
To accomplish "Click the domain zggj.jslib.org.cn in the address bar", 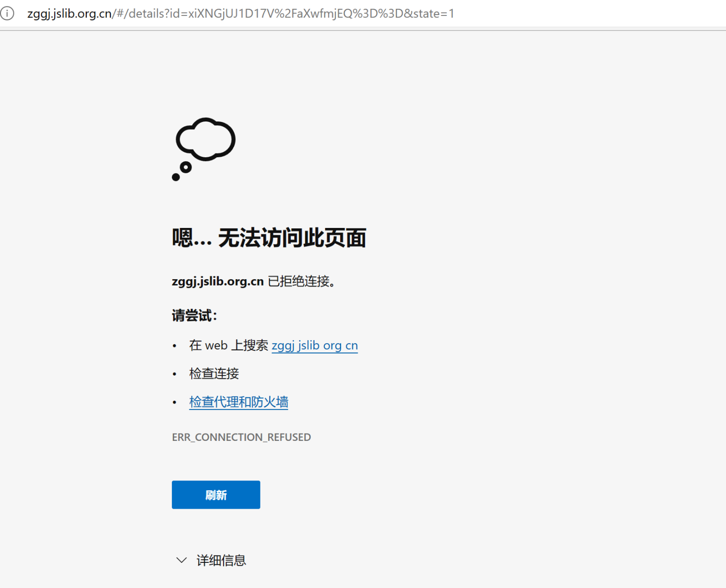I will 70,14.
